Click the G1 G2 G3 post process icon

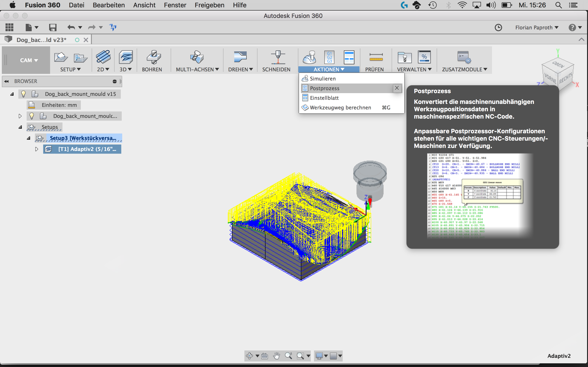(329, 57)
